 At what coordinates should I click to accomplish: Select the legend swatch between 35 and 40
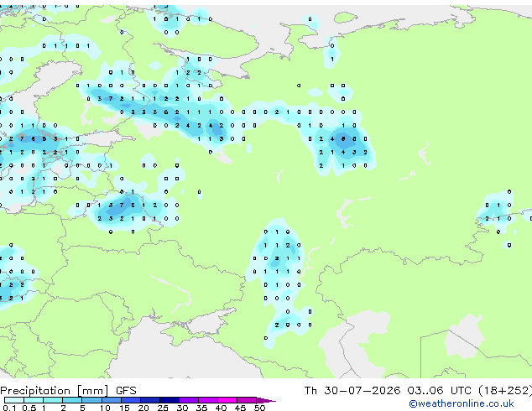pos(208,400)
